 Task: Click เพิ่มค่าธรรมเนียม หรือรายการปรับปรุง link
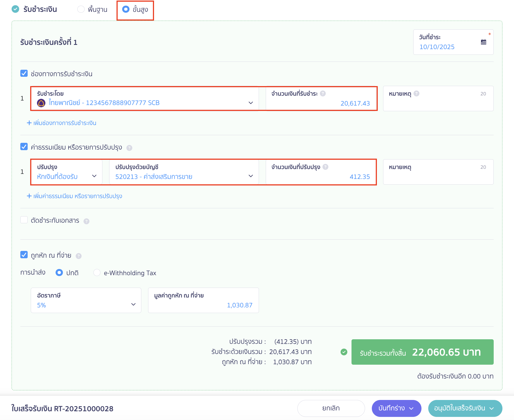74,196
